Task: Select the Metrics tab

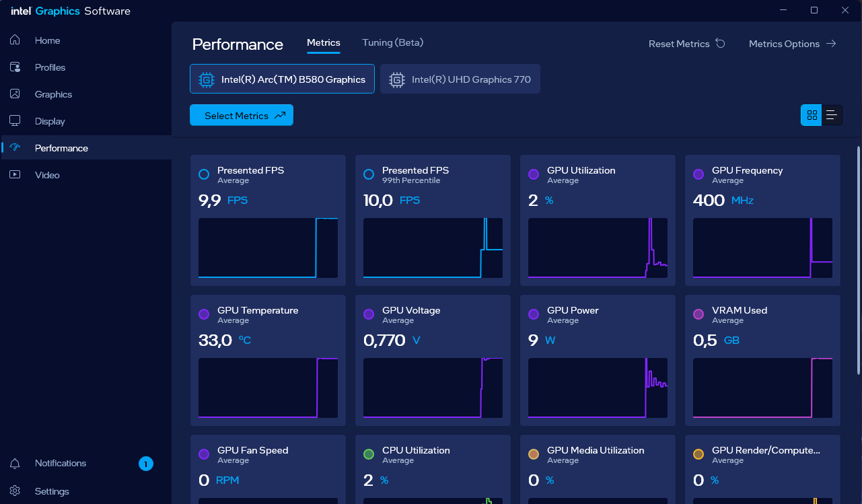Action: pos(324,42)
